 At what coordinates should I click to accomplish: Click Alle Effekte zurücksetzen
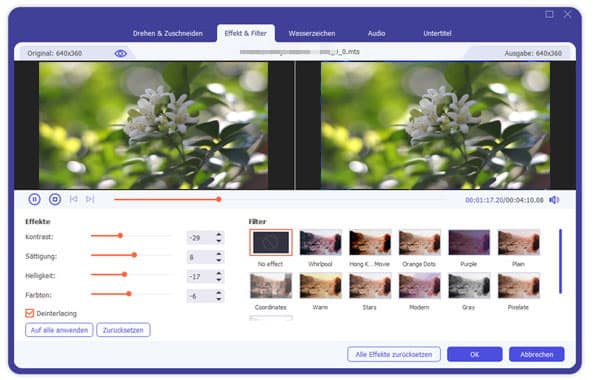[394, 354]
